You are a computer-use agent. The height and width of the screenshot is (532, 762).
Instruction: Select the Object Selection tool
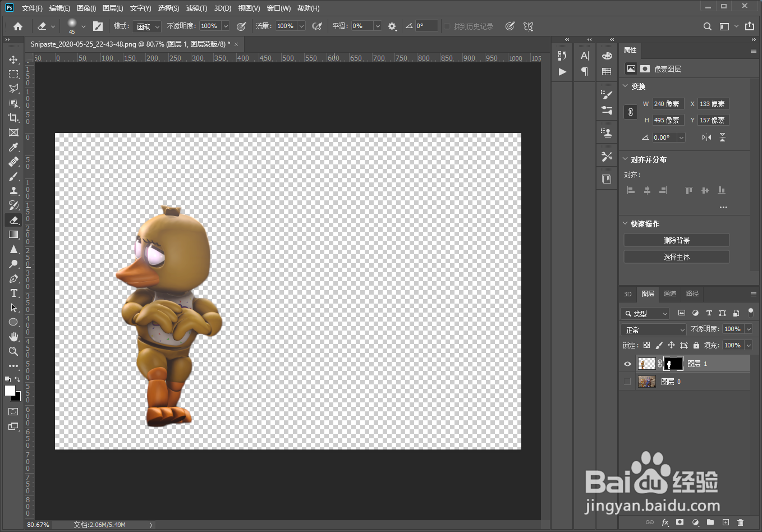13,103
